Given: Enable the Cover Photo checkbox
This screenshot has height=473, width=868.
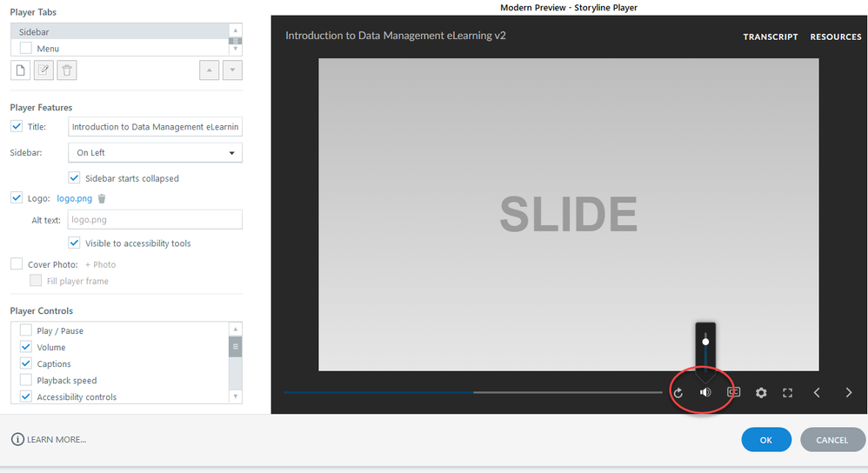Looking at the screenshot, I should tap(17, 263).
